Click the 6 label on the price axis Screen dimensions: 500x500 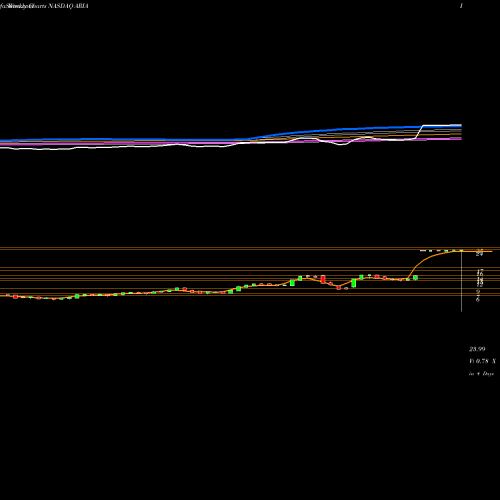478,299
